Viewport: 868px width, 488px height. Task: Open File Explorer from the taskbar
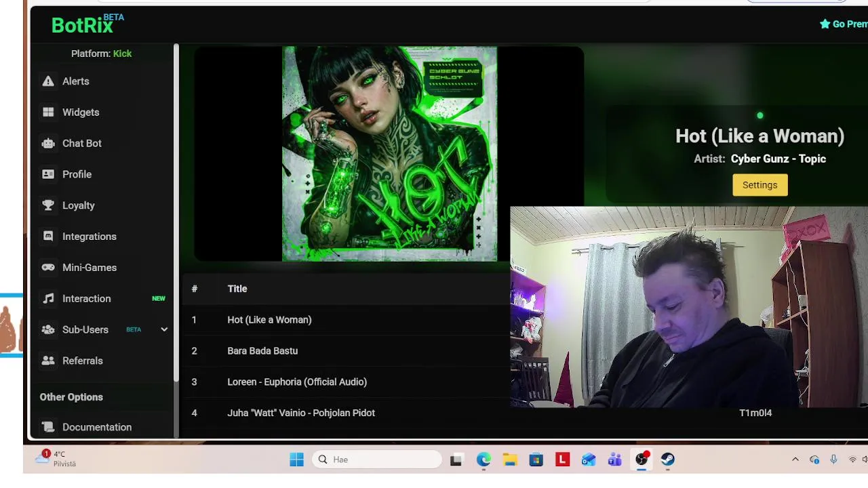pos(510,460)
